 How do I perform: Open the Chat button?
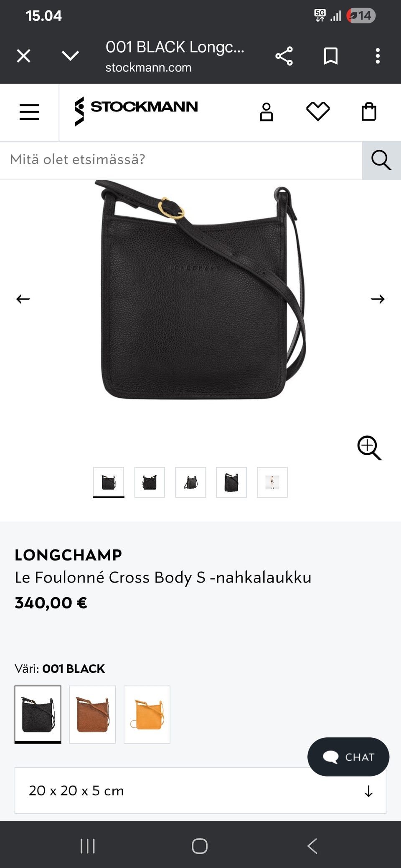click(348, 757)
